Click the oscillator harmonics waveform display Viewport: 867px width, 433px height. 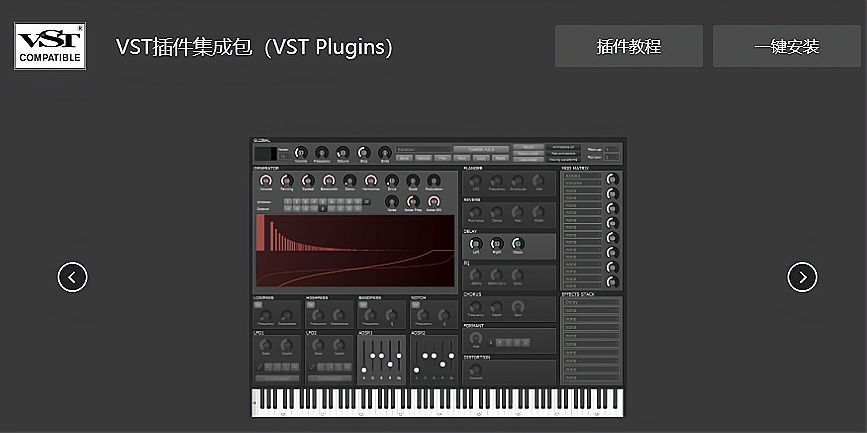coord(355,248)
